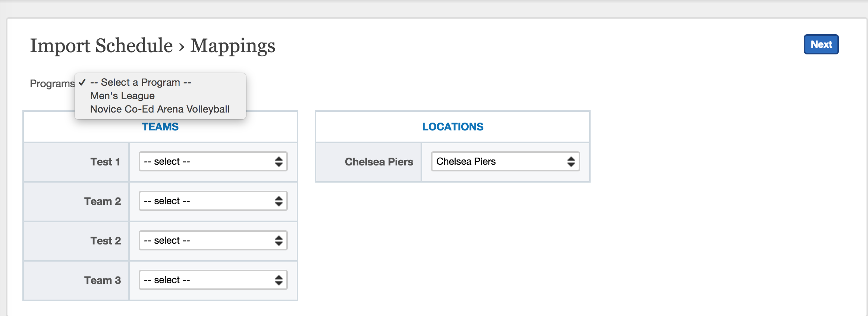Select Novice Co-Ed Arena Volleyball program
Image resolution: width=868 pixels, height=316 pixels.
(x=160, y=109)
